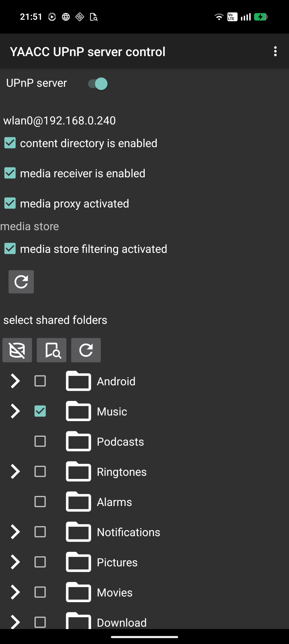Screen dimensions: 289x644
Task: Select the Movies folder label
Action: tap(115, 592)
